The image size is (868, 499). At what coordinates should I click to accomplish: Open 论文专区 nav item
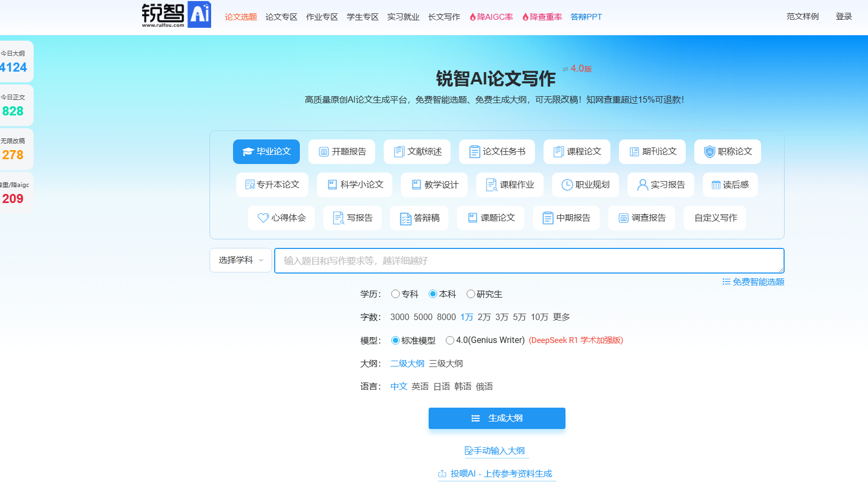282,17
